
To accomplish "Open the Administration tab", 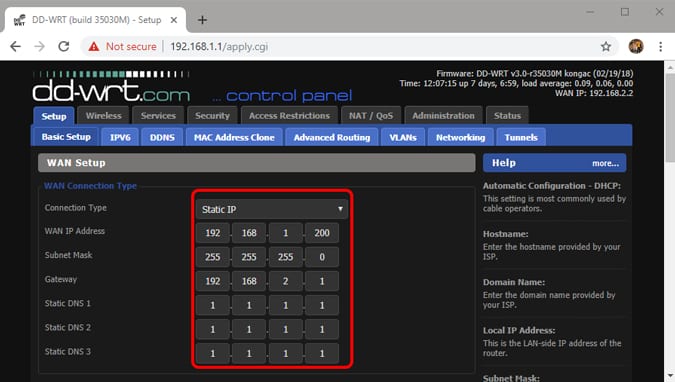I will coord(443,116).
